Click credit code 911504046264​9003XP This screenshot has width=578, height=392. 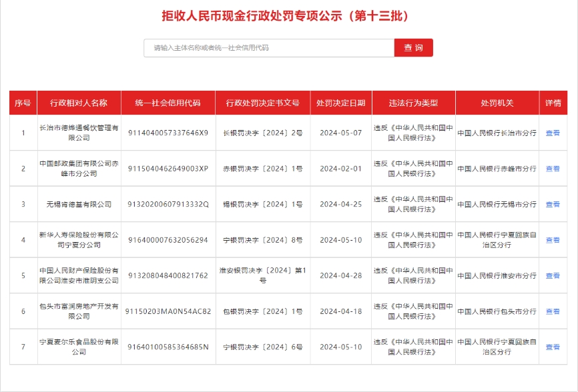tap(168, 169)
